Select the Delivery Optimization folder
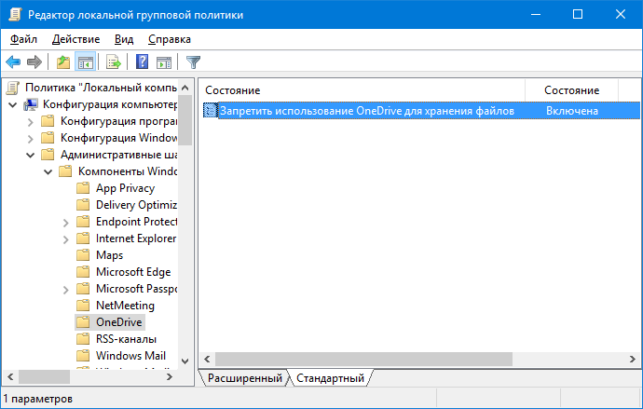Image resolution: width=643 pixels, height=409 pixels. click(x=136, y=205)
